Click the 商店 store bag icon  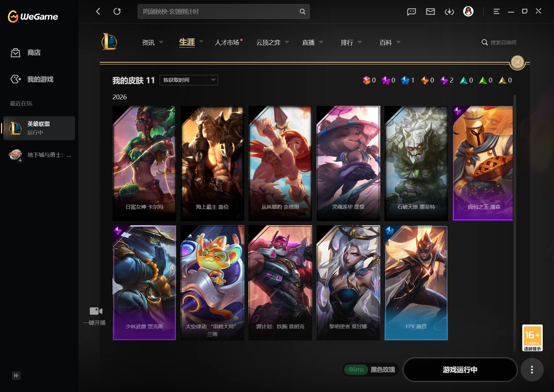15,52
